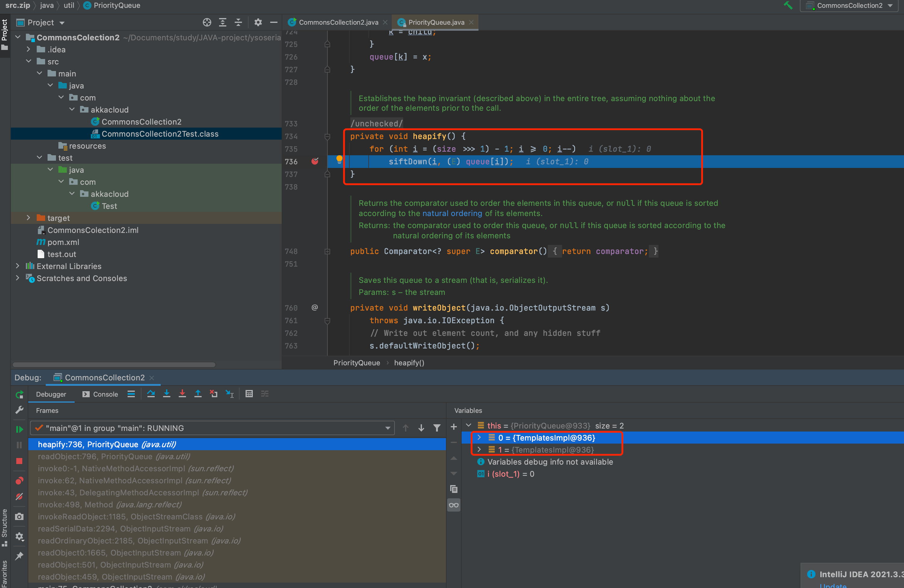Hide the Project tool window
Viewport: 904px width, 588px height.
274,22
